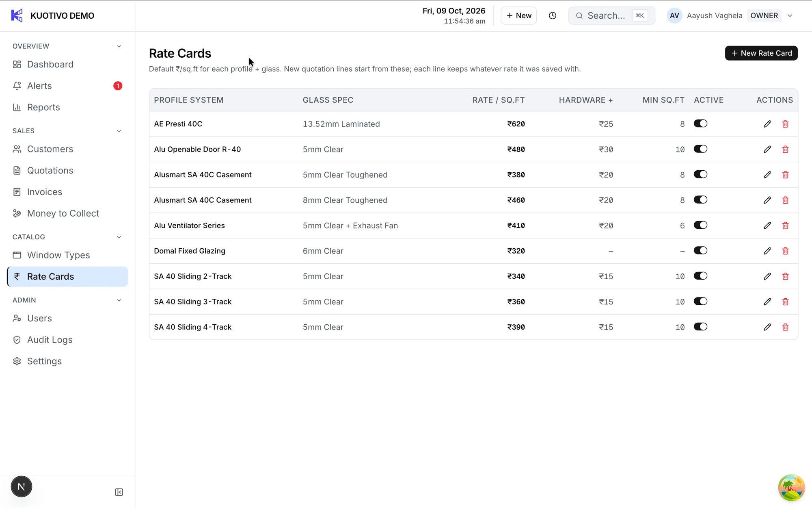Viewport: 812px width, 508px height.
Task: Focus the Search field
Action: pos(611,15)
